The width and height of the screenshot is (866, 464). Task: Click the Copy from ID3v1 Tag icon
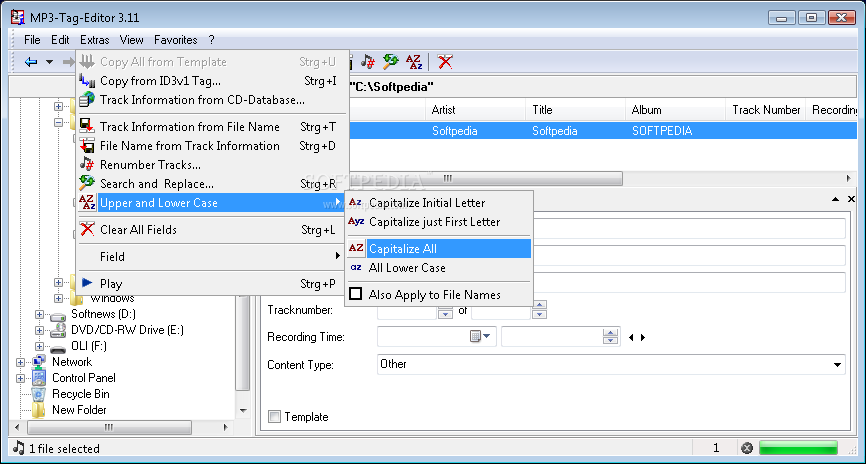(87, 81)
